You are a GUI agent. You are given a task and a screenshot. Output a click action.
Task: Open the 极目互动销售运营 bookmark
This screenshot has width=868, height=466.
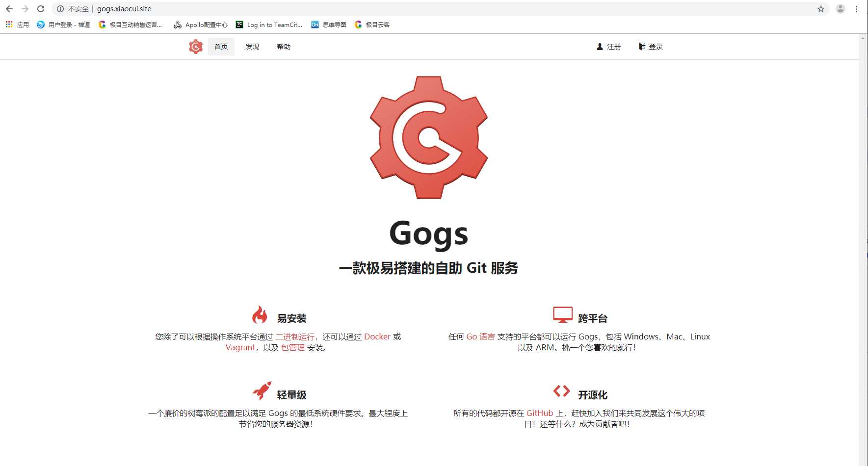pos(130,25)
